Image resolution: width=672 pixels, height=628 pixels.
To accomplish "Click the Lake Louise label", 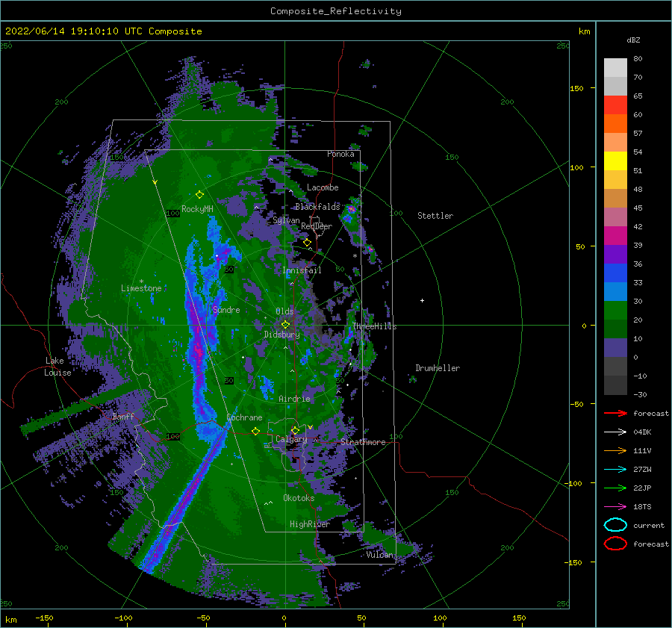I will pos(57,367).
